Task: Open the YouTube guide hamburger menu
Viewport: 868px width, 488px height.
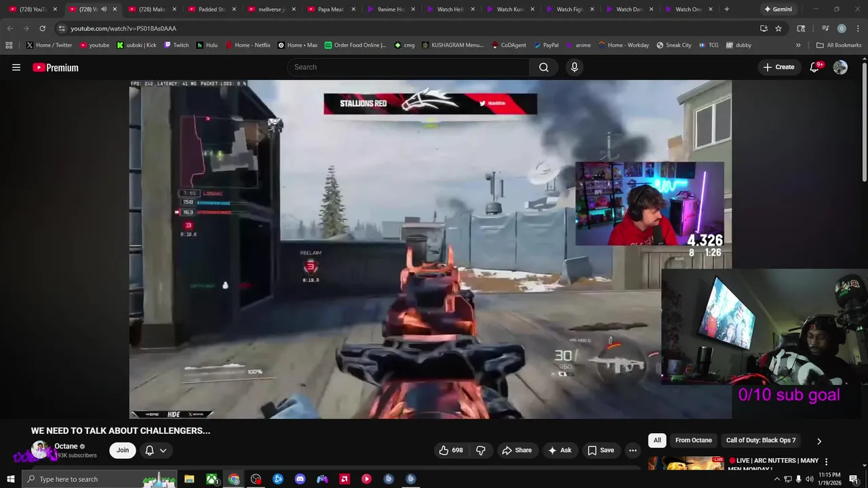Action: [16, 67]
